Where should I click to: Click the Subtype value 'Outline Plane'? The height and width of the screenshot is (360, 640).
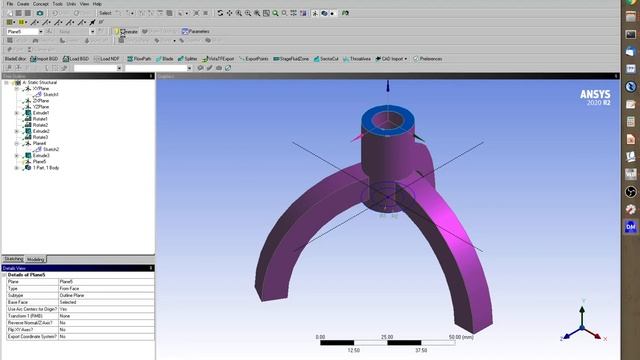pyautogui.click(x=107, y=295)
